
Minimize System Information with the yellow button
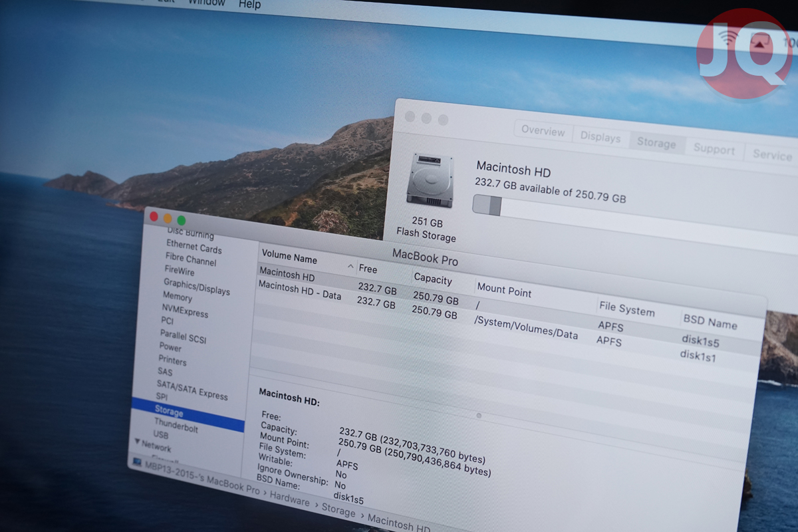click(168, 218)
